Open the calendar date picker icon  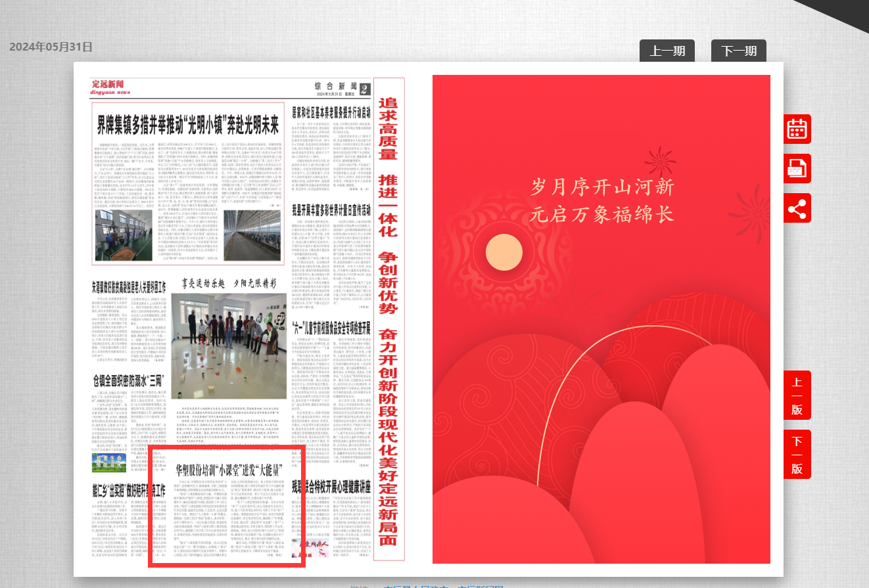pyautogui.click(x=797, y=129)
